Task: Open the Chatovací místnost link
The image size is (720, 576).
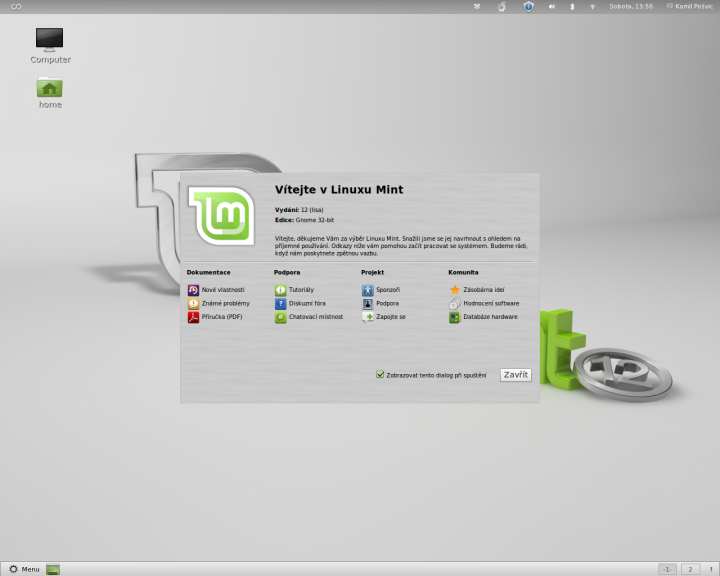Action: pos(315,317)
